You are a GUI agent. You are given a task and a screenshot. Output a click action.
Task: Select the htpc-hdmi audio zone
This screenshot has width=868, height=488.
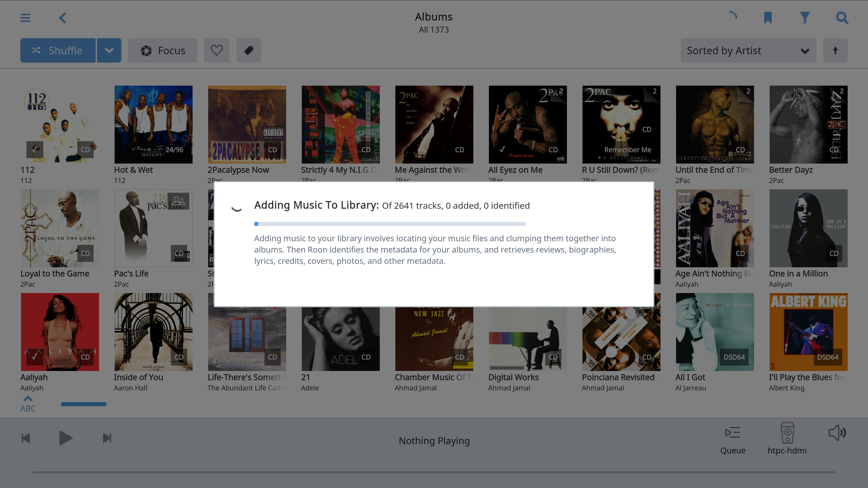tap(787, 439)
